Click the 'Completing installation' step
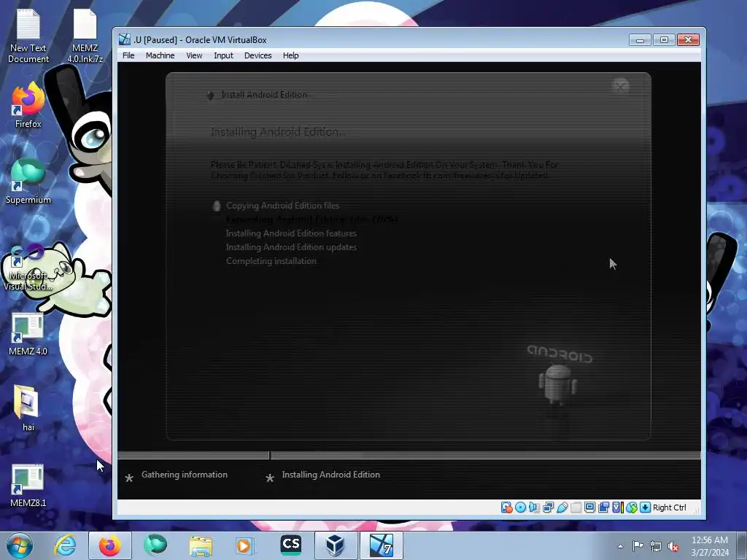The height and width of the screenshot is (560, 747). point(271,261)
